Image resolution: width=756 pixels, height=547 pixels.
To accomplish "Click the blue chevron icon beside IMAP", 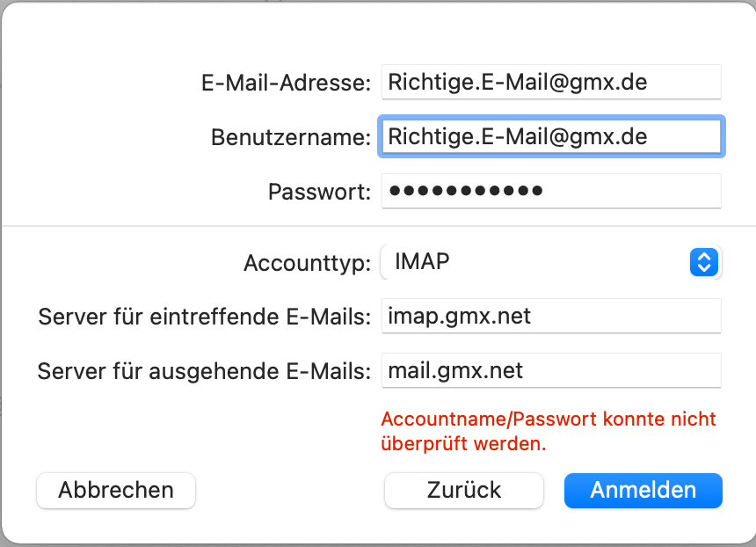I will [705, 262].
